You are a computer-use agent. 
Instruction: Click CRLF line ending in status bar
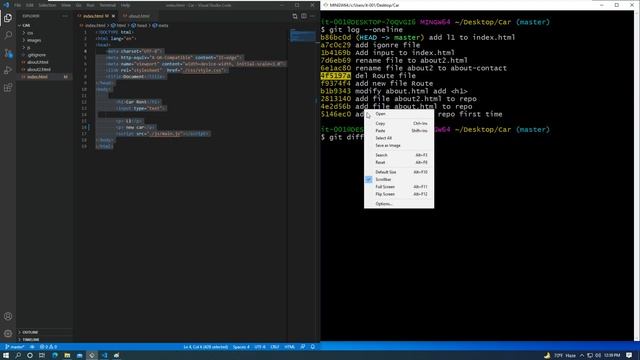click(275, 347)
